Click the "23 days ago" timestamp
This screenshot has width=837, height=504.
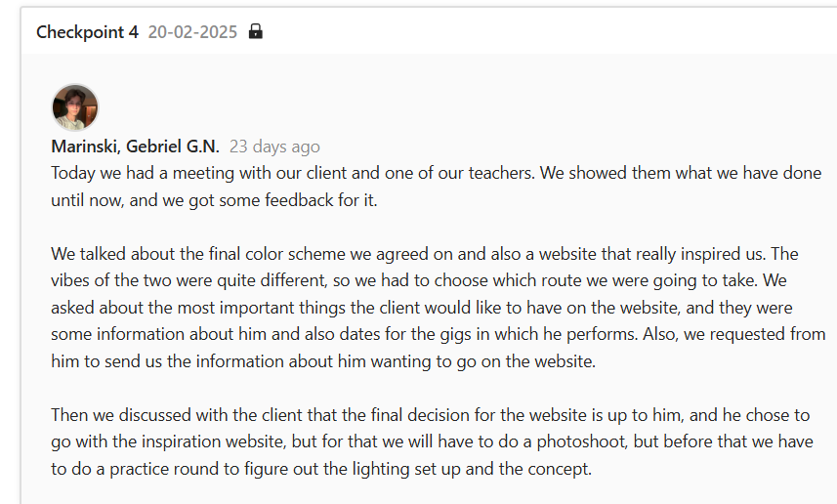[274, 147]
